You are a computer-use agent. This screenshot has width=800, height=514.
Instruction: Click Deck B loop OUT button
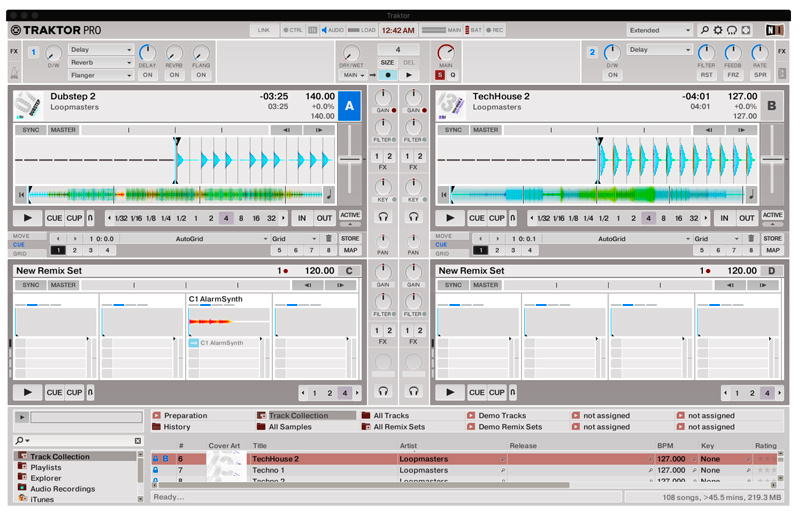click(x=746, y=218)
